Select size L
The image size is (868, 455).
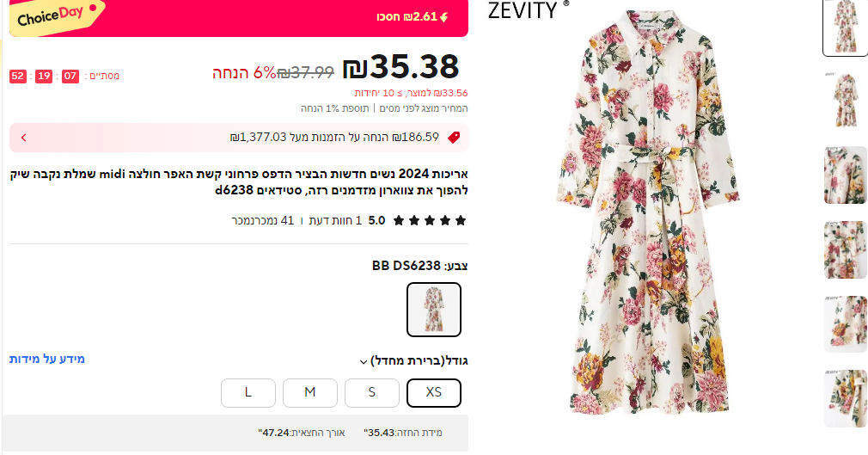click(x=248, y=392)
